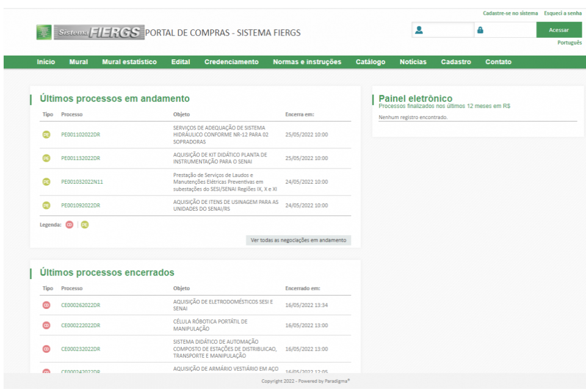The width and height of the screenshot is (586, 392).
Task: Click the CD icon for CE000232022DR
Action: 46,349
